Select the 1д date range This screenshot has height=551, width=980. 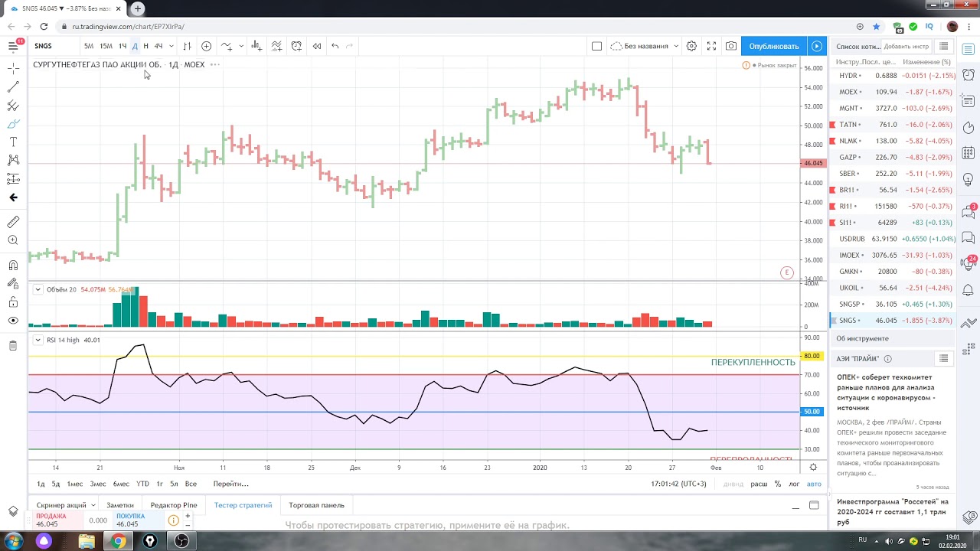click(41, 484)
